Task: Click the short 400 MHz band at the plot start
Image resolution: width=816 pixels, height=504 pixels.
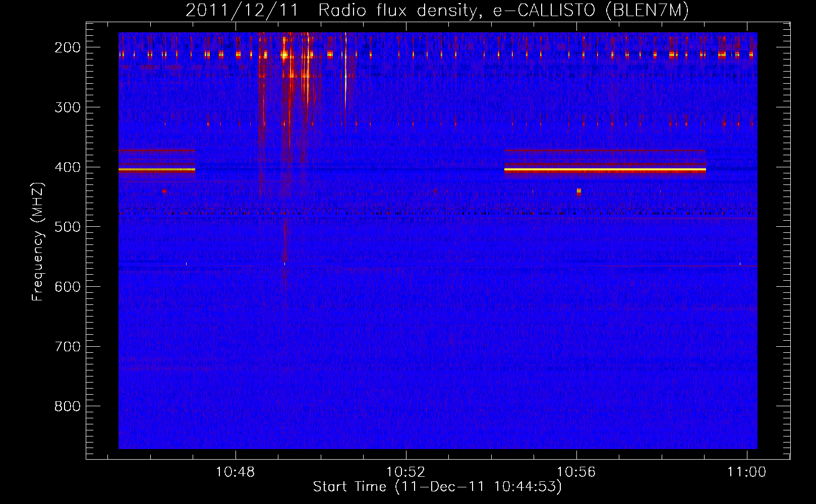Action: 157,170
